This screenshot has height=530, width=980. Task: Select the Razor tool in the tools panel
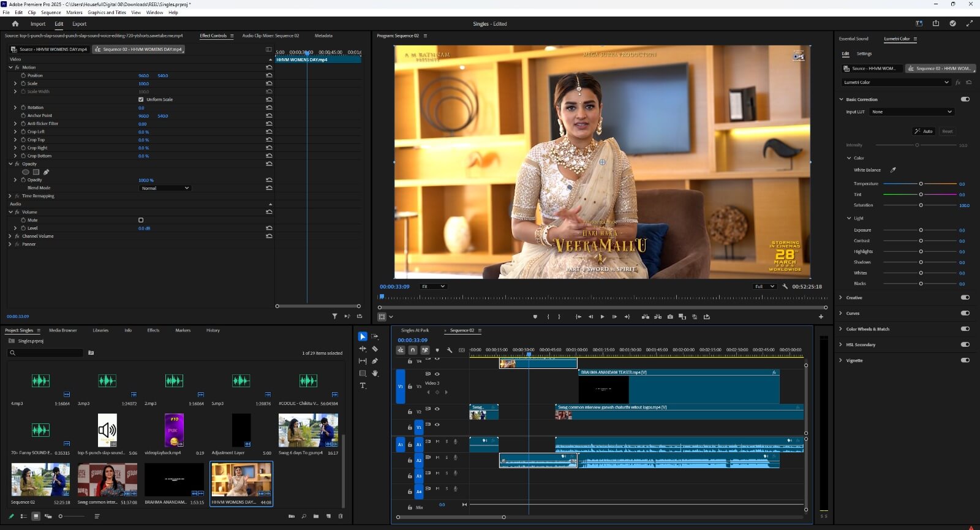point(375,349)
